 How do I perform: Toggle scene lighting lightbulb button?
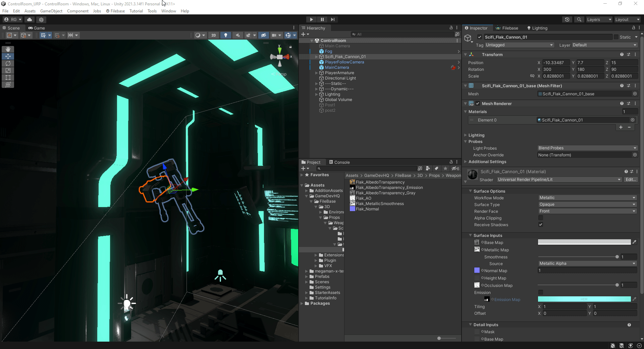(226, 35)
